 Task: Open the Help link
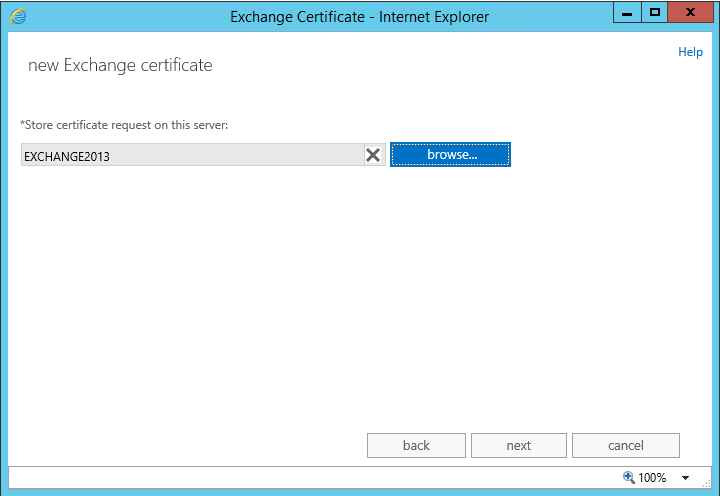click(x=690, y=52)
